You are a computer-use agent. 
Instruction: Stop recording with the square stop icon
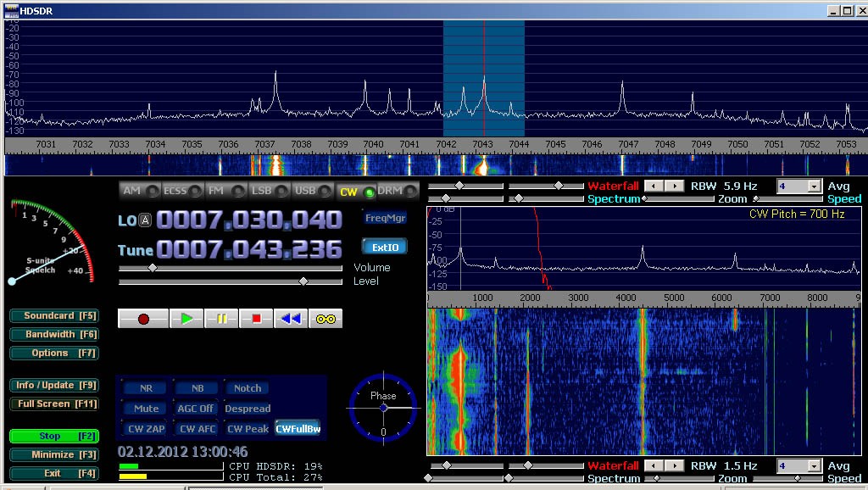[255, 318]
